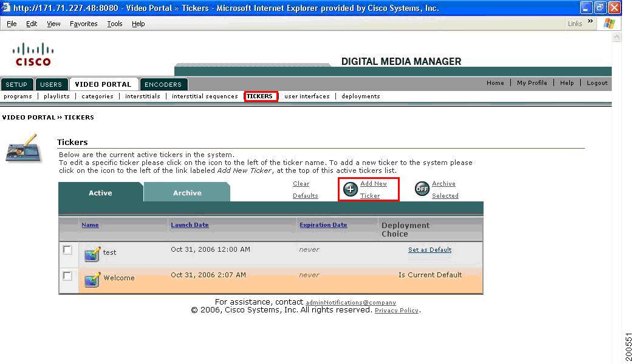Viewport: 633px width, 364px height.
Task: Click the 'never' expiration for the test ticker
Action: coord(309,249)
